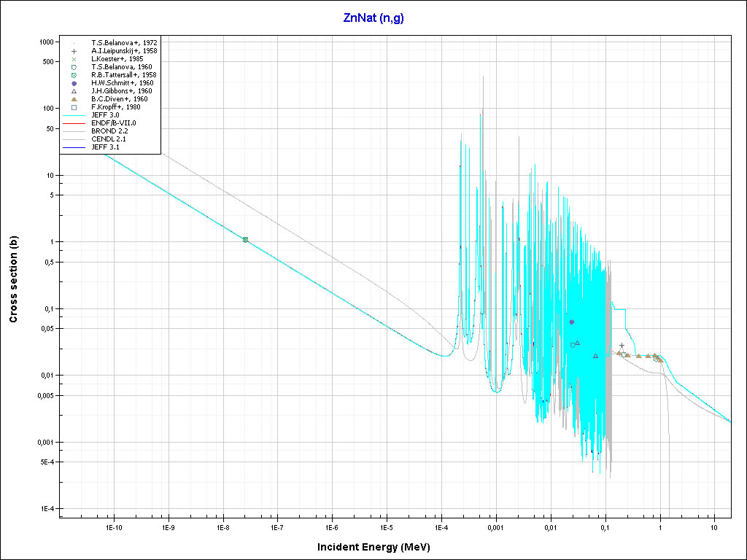Click the hollow triangle icon for J.H.Gibbons
The image size is (747, 560).
pyautogui.click(x=74, y=91)
